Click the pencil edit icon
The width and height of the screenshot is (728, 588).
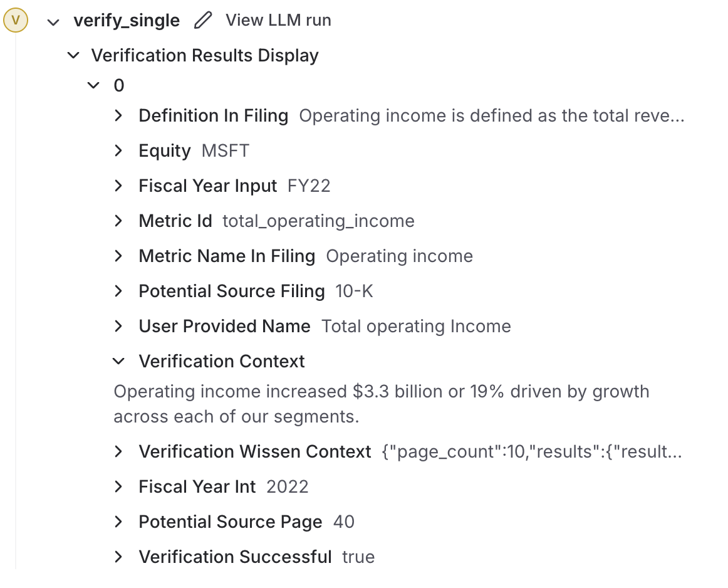click(203, 21)
